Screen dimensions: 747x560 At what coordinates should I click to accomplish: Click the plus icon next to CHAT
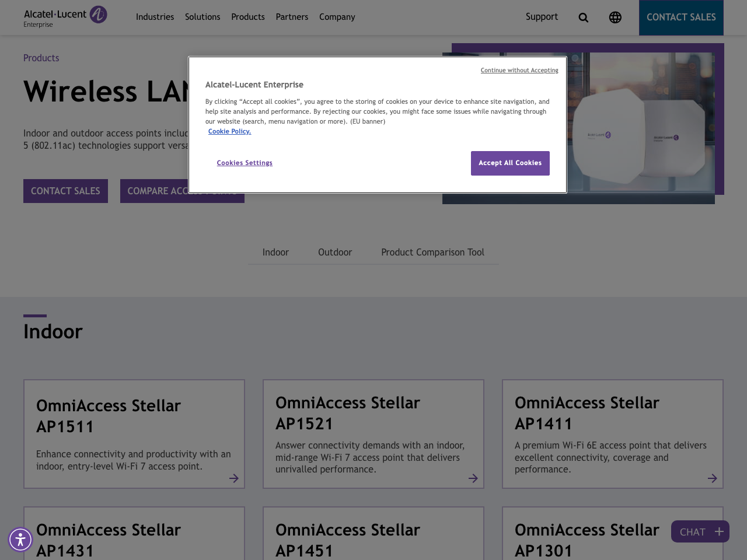718,531
